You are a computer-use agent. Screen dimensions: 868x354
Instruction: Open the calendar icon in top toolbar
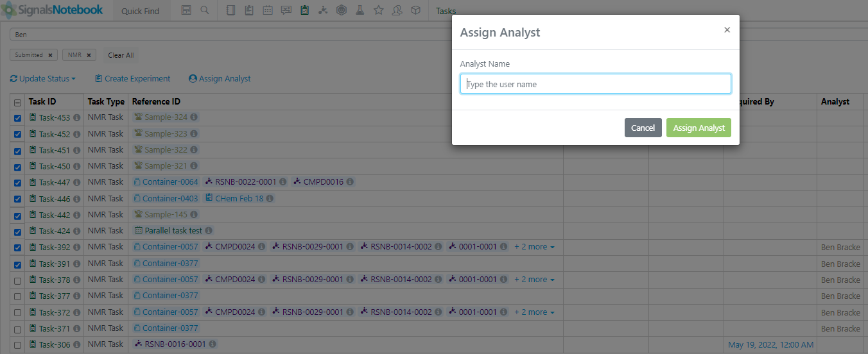tap(267, 11)
